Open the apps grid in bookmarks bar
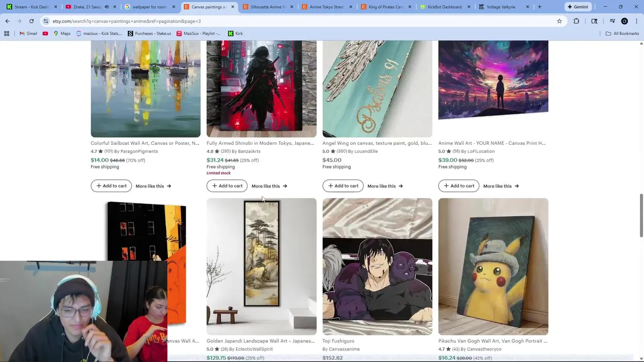This screenshot has width=644, height=362. click(x=7, y=34)
